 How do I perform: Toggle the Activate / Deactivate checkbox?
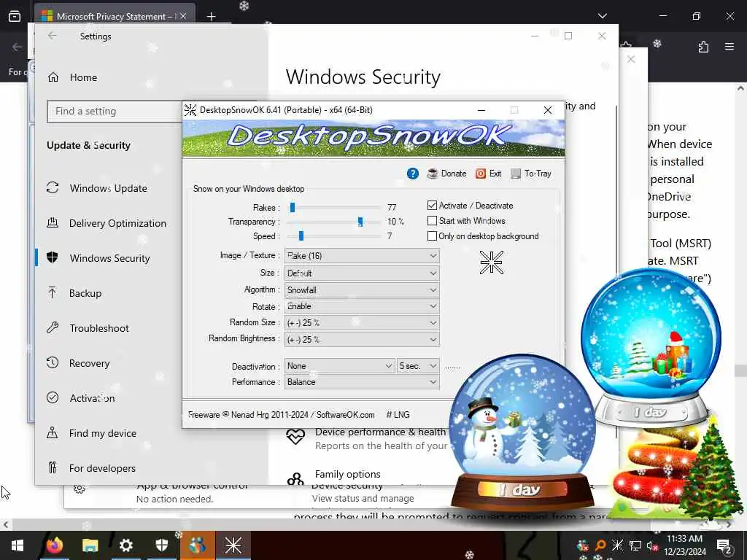(432, 205)
